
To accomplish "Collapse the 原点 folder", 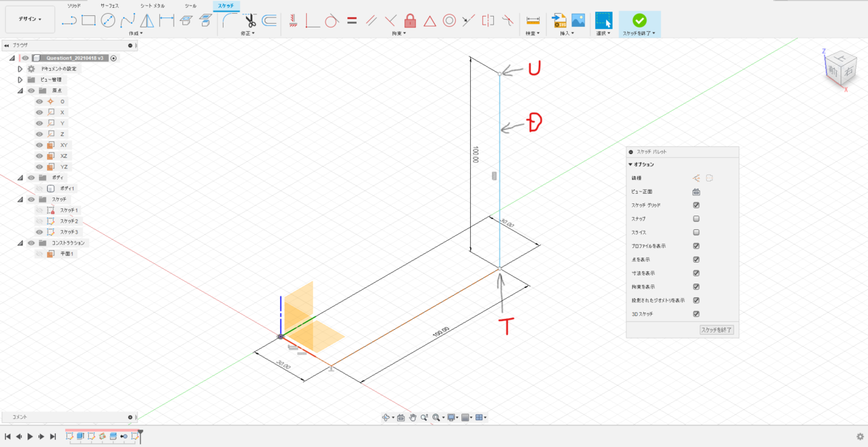I will point(20,90).
